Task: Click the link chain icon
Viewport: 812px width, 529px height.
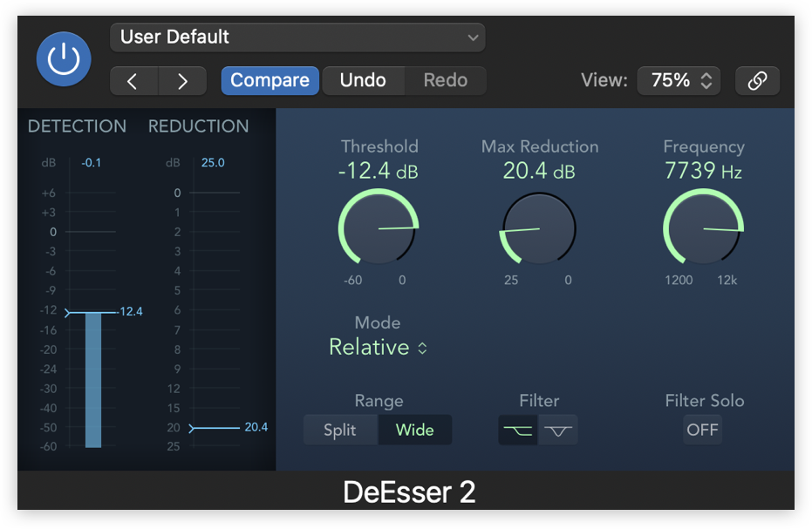Action: tap(757, 81)
